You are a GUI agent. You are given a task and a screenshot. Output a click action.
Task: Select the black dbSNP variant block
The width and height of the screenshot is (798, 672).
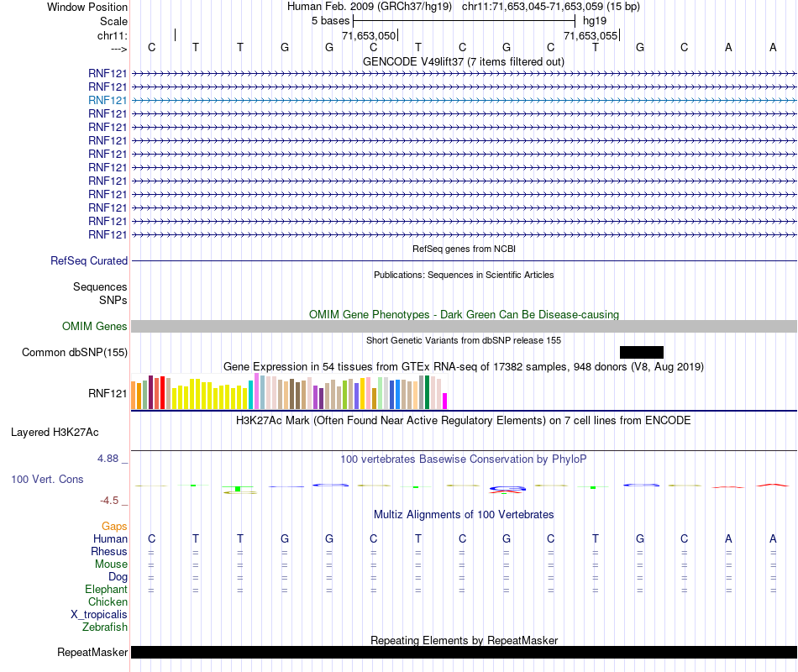[641, 352]
